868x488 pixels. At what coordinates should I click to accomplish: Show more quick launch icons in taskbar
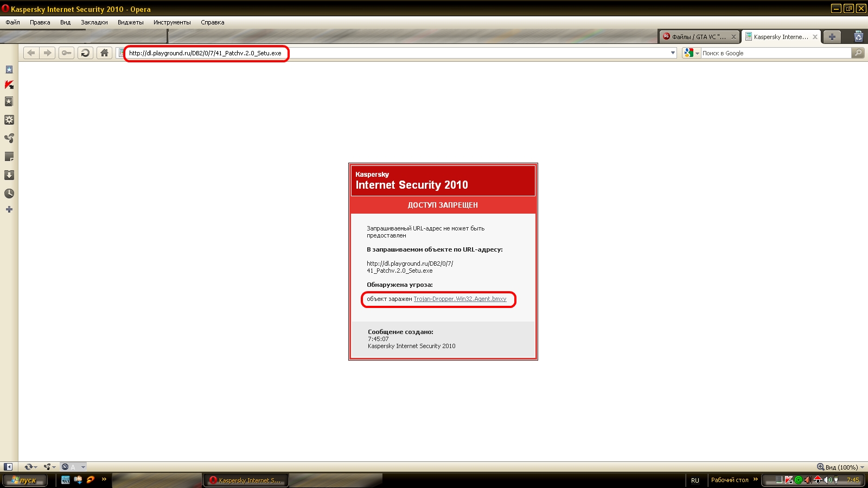[104, 479]
